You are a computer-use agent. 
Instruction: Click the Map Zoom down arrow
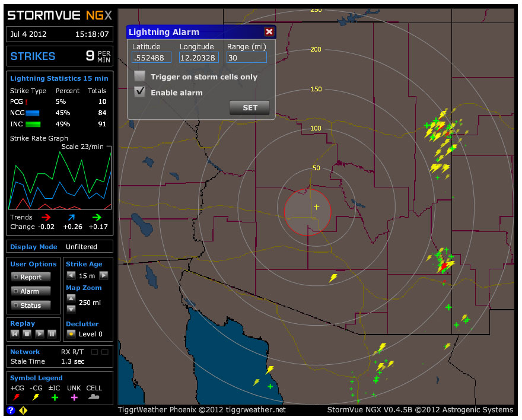[71, 308]
